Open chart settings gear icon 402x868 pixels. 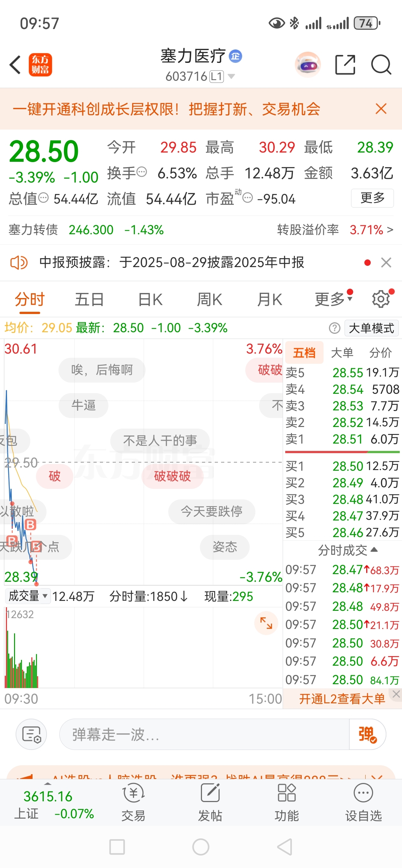381,299
